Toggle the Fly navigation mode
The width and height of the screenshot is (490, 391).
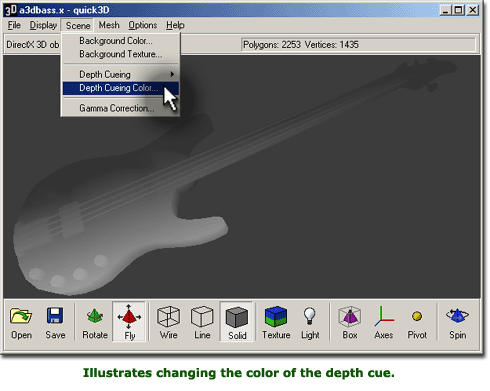click(x=129, y=322)
